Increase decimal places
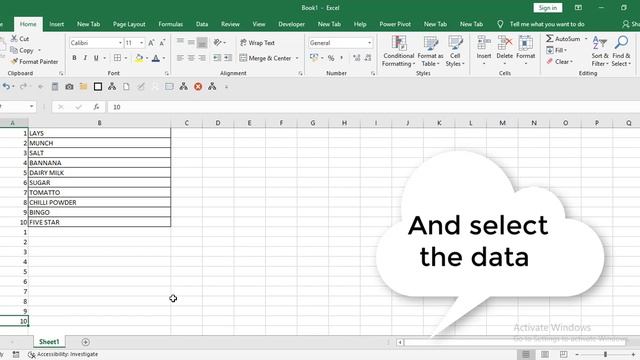Image resolution: width=640 pixels, height=360 pixels. tap(356, 58)
